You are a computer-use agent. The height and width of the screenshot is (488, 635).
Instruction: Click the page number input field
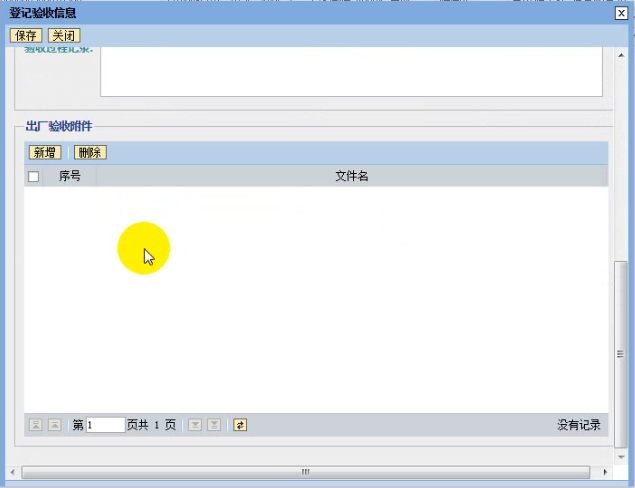(x=105, y=425)
